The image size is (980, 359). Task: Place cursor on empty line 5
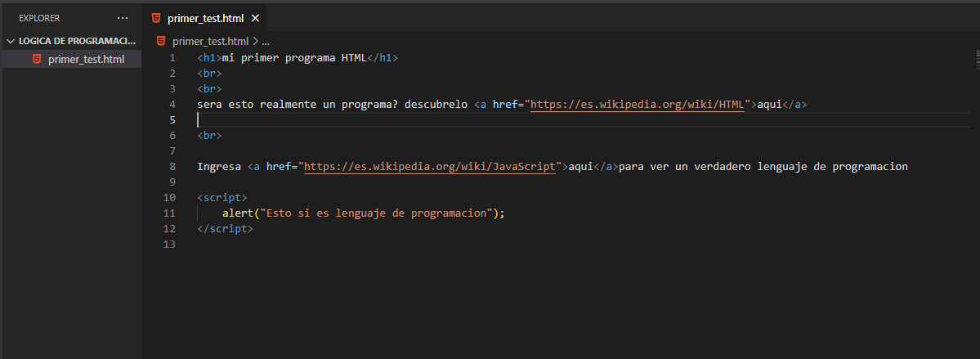pyautogui.click(x=583, y=120)
